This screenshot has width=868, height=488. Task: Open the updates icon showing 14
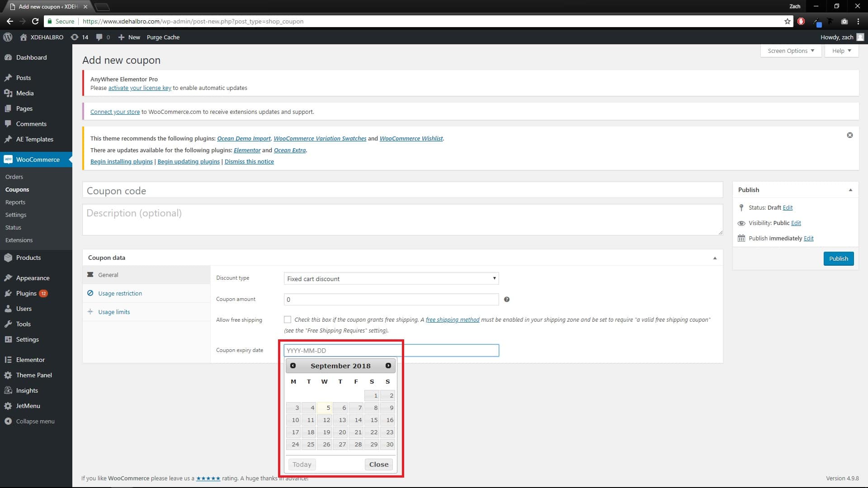coord(80,37)
